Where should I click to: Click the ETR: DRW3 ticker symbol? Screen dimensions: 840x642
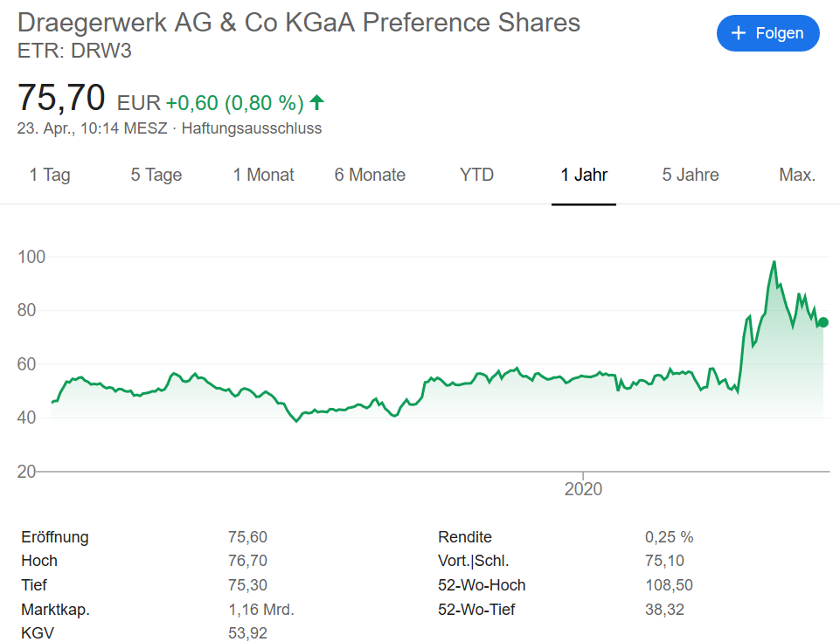point(74,51)
